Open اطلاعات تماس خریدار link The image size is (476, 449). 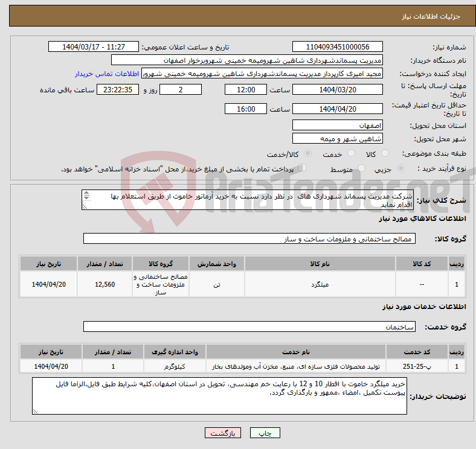[x=107, y=74]
